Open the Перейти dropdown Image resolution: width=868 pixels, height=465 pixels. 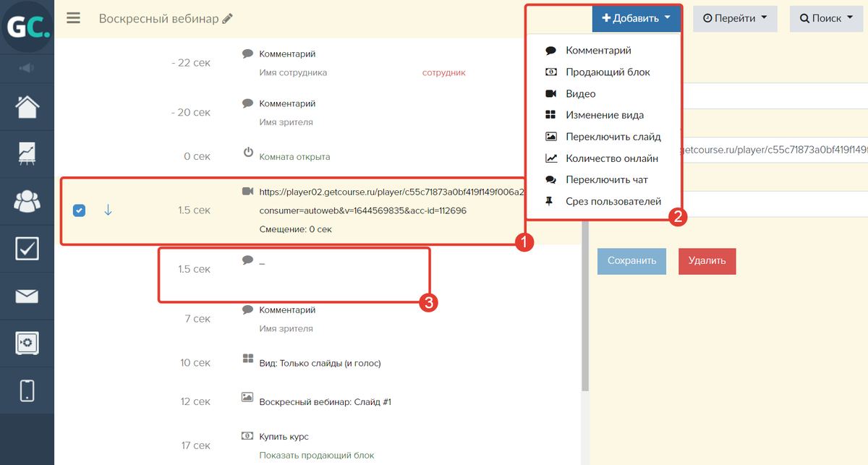point(735,19)
